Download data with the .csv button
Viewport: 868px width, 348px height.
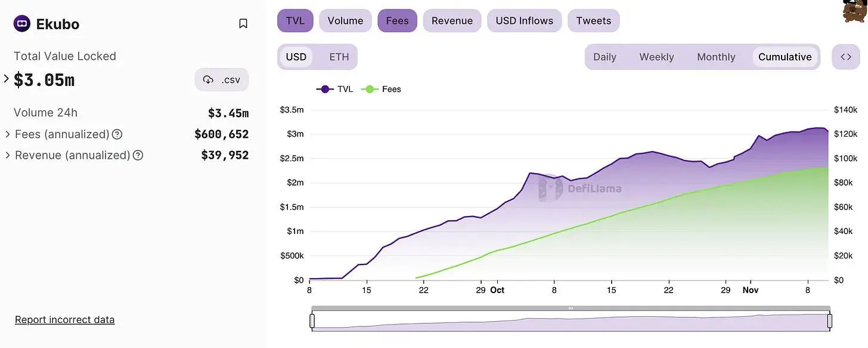[x=222, y=80]
